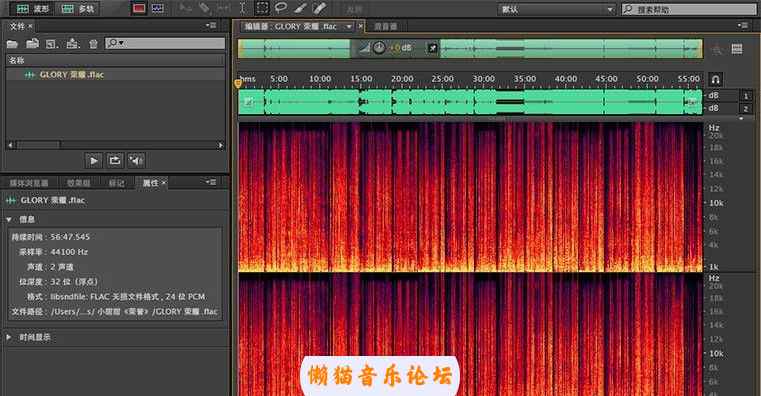Select the Marquee Selection tool
The width and height of the screenshot is (761, 396).
point(262,8)
